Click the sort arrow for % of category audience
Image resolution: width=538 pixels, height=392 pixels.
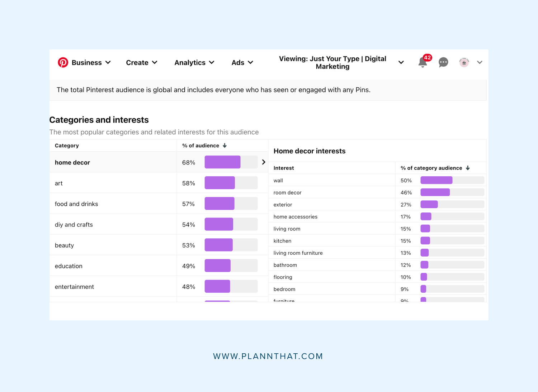point(468,168)
